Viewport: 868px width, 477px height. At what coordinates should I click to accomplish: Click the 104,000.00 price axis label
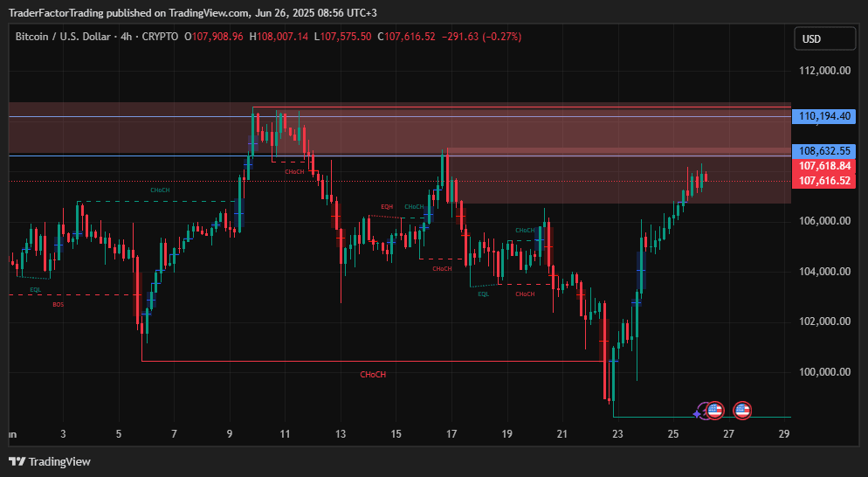tap(825, 272)
